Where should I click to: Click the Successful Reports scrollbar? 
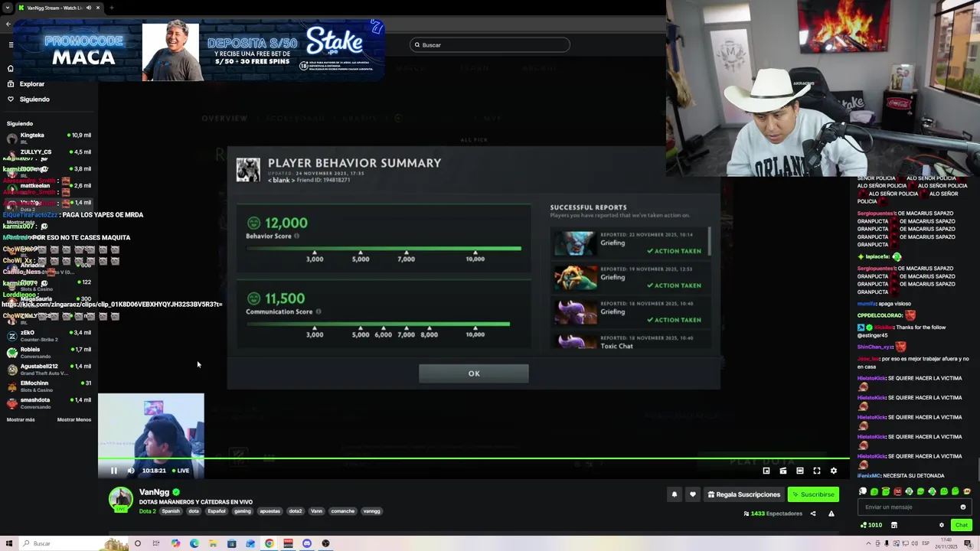click(710, 241)
